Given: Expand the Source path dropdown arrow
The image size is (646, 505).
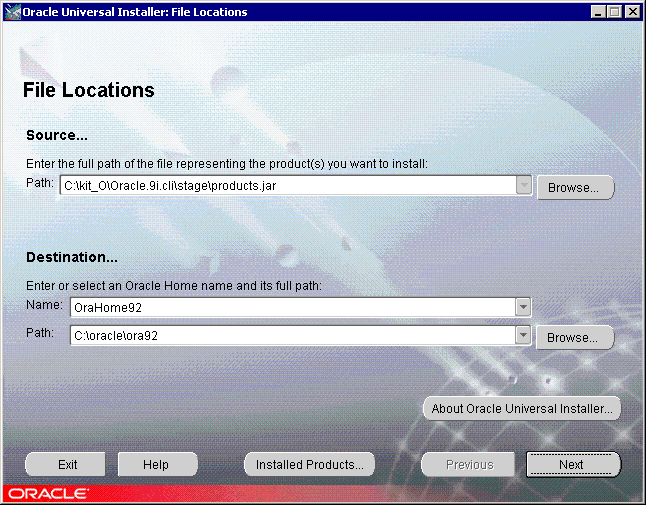Looking at the screenshot, I should pyautogui.click(x=523, y=185).
